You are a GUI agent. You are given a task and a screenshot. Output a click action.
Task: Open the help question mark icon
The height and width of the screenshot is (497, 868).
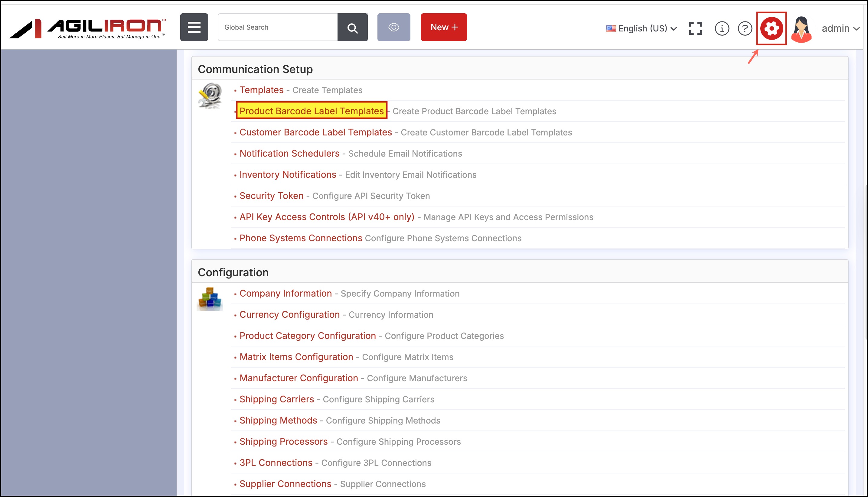tap(745, 28)
